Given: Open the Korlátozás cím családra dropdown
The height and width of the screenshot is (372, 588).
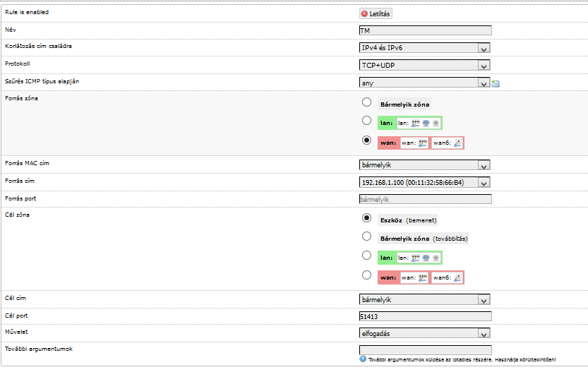Looking at the screenshot, I should 424,47.
